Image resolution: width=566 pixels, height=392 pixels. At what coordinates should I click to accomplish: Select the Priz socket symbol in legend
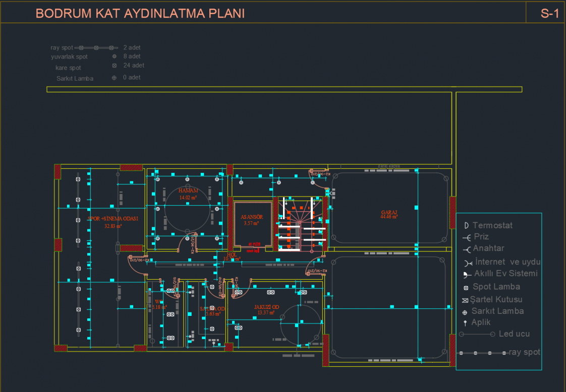tap(467, 237)
